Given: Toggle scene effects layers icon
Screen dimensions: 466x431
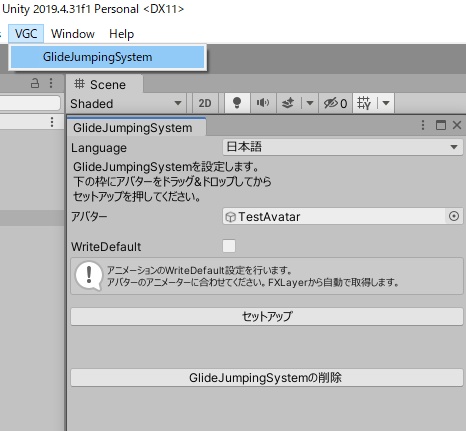Looking at the screenshot, I should tap(288, 103).
